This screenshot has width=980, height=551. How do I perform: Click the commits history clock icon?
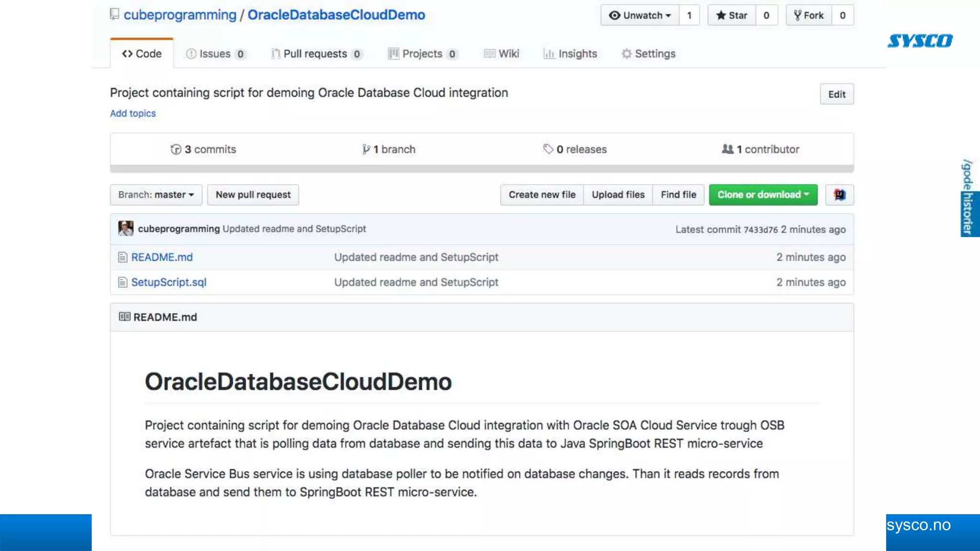[x=176, y=149]
